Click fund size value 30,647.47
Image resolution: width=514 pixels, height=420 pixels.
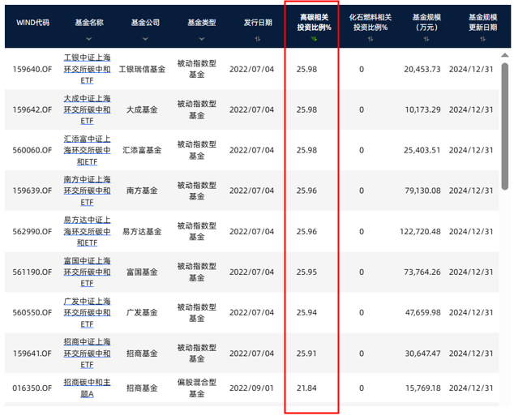click(422, 354)
